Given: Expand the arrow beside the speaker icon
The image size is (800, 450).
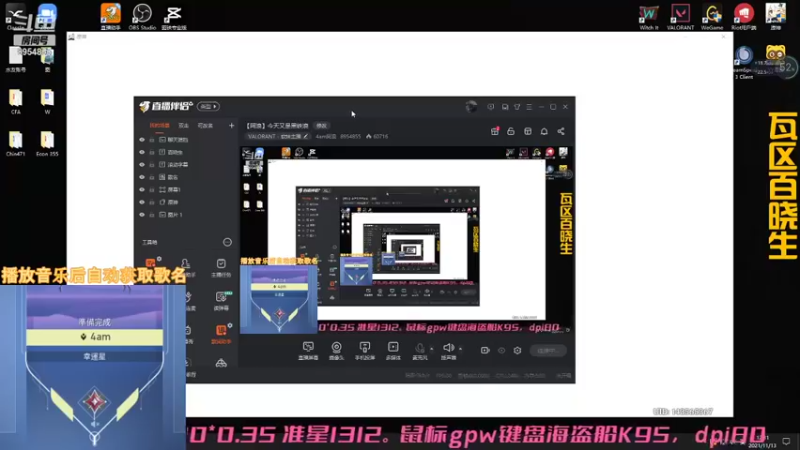Looking at the screenshot, I should [x=460, y=349].
